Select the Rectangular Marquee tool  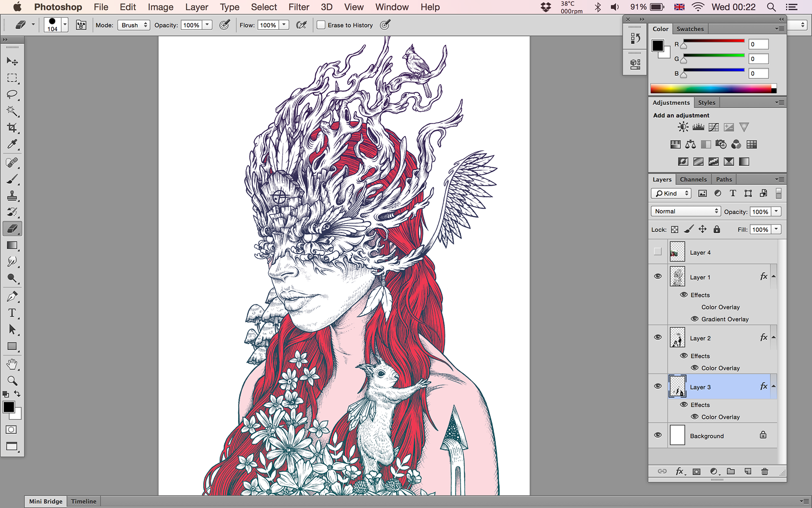12,78
